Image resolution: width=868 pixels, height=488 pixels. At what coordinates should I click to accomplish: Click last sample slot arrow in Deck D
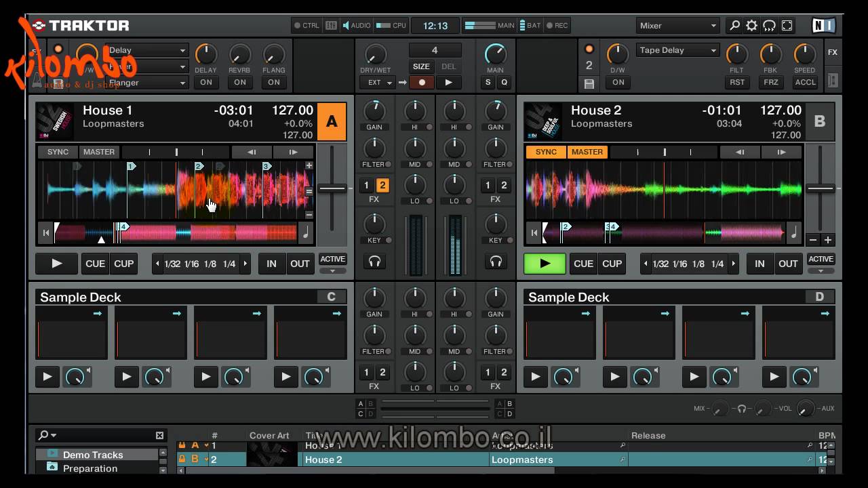tap(826, 313)
